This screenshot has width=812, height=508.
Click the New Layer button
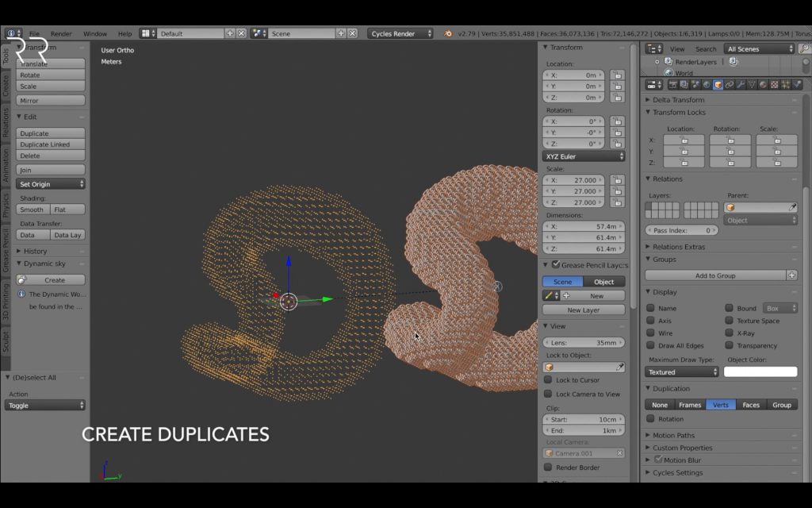(x=584, y=310)
